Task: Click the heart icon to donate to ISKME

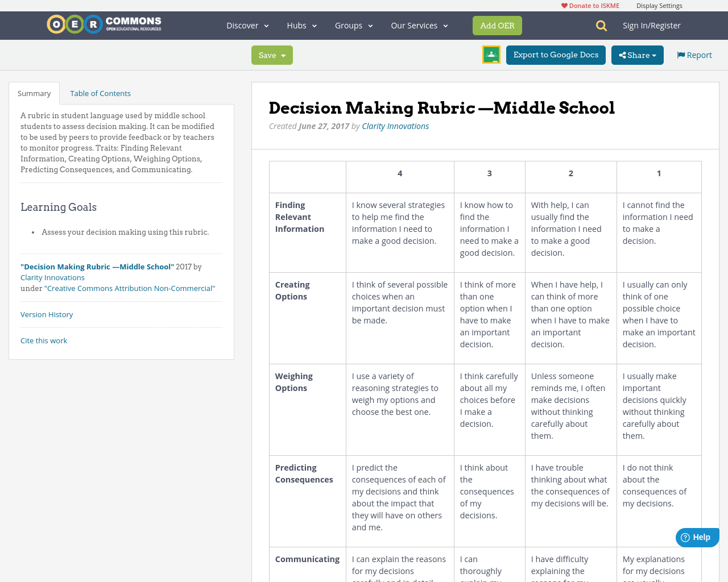Action: 564,5
